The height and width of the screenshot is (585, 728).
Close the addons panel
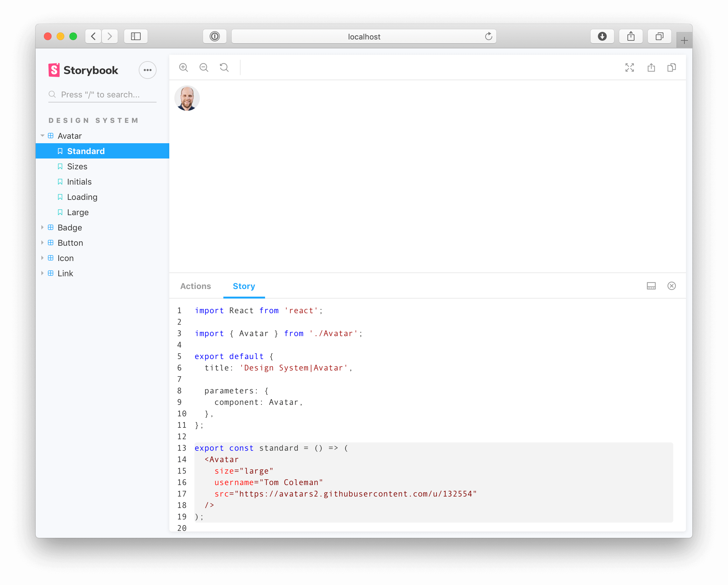pos(672,286)
